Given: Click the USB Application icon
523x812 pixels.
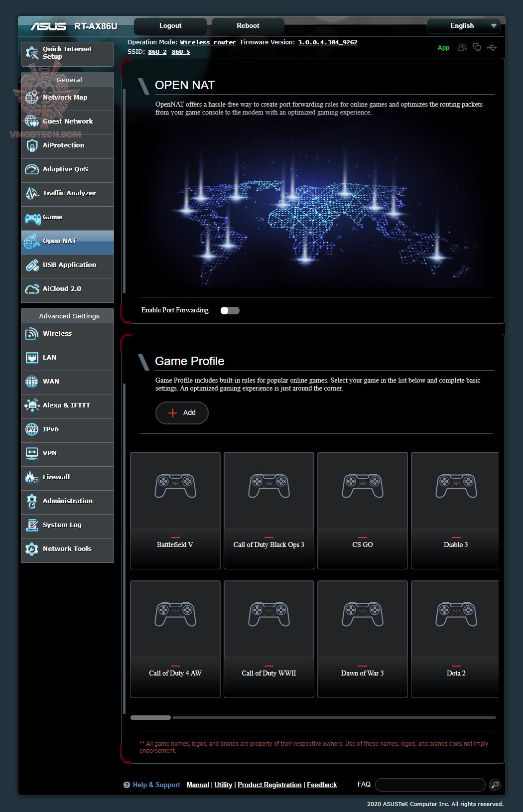Looking at the screenshot, I should (x=32, y=265).
